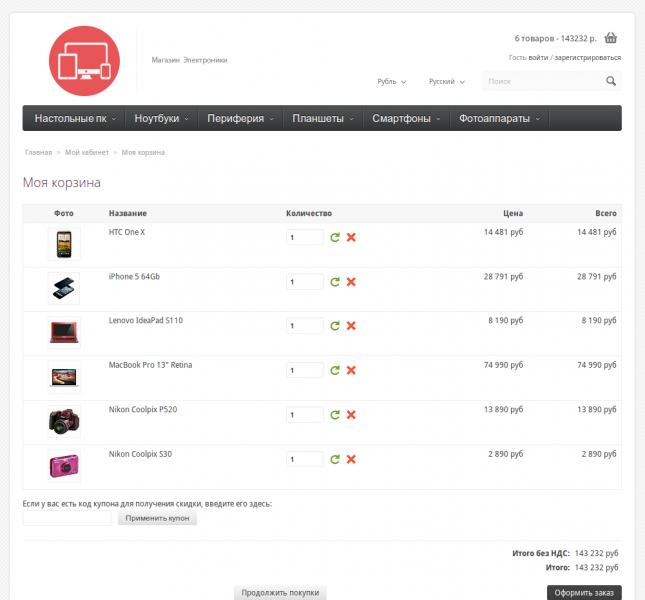Click quantity field for Nikon Coolpix P520
Viewport: 645px width, 600px height.
click(x=305, y=415)
